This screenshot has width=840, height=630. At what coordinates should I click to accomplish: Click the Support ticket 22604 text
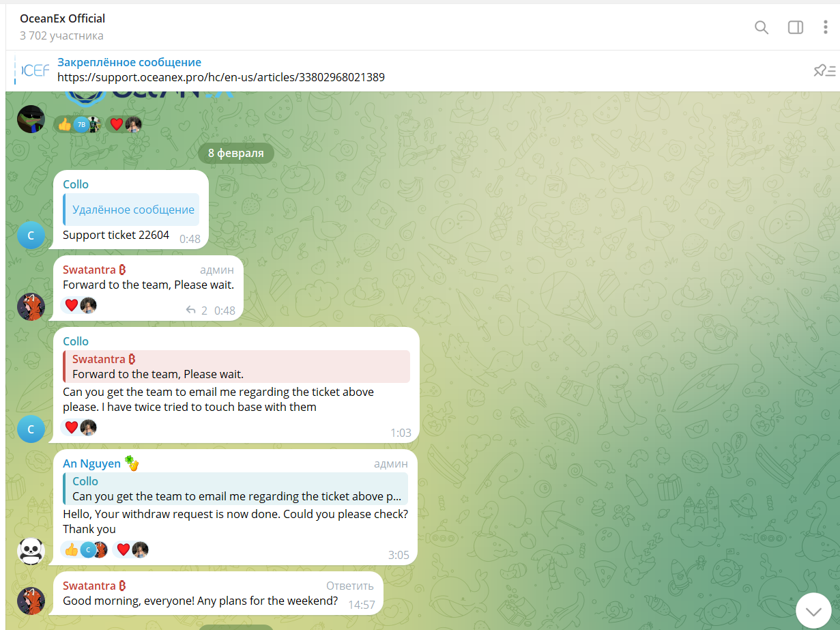[116, 235]
